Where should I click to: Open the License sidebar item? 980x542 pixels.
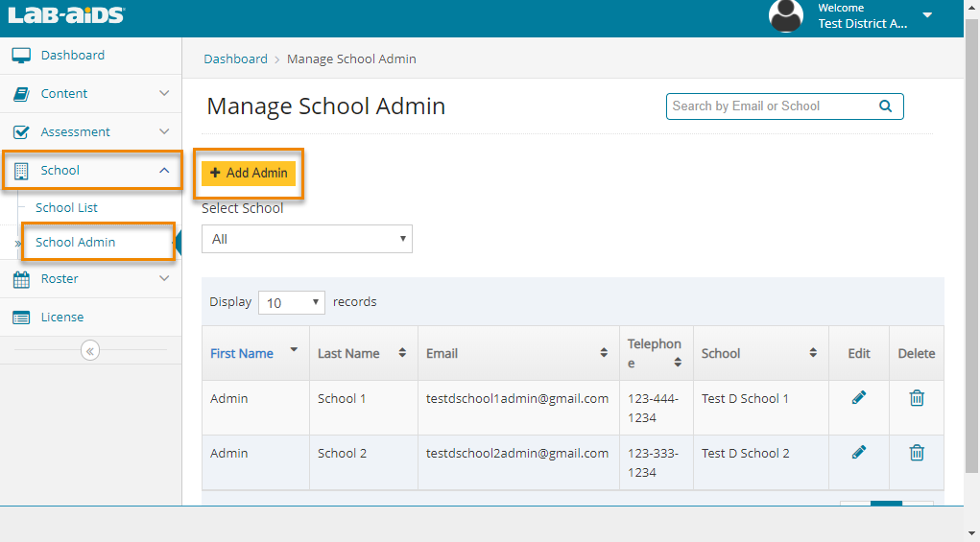61,317
